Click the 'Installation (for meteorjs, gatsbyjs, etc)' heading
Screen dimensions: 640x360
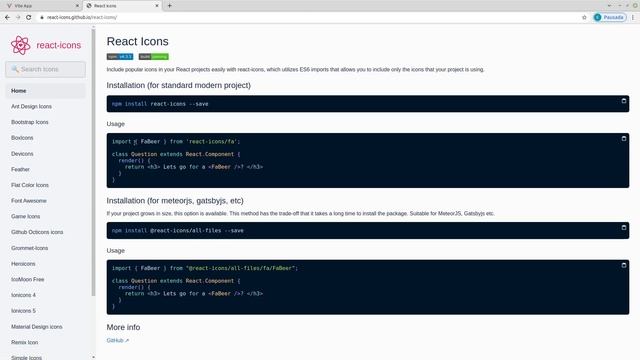coord(175,201)
